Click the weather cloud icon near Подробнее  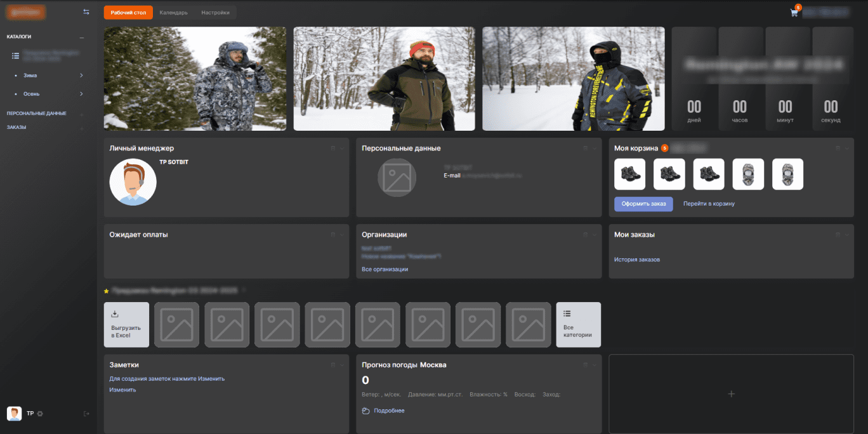pyautogui.click(x=365, y=411)
